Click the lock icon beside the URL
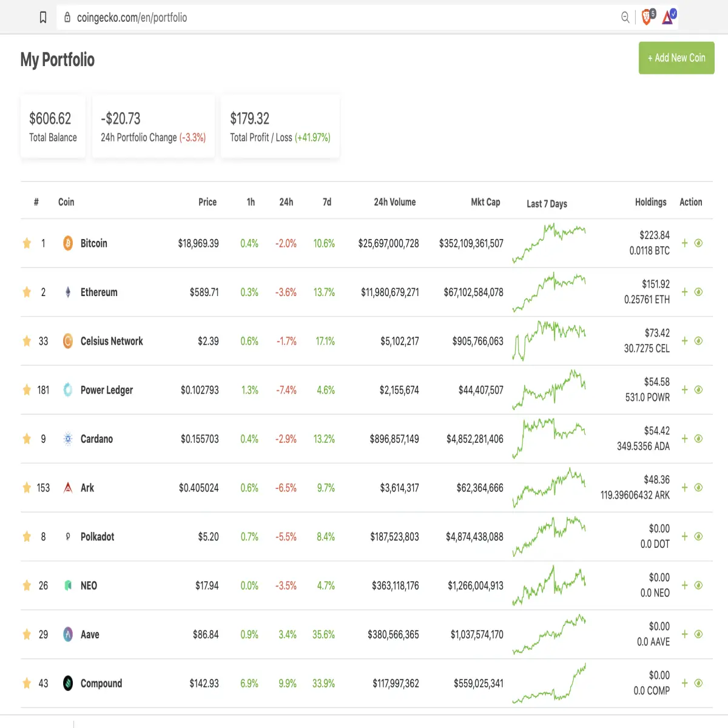Image resolution: width=728 pixels, height=728 pixels. (67, 18)
